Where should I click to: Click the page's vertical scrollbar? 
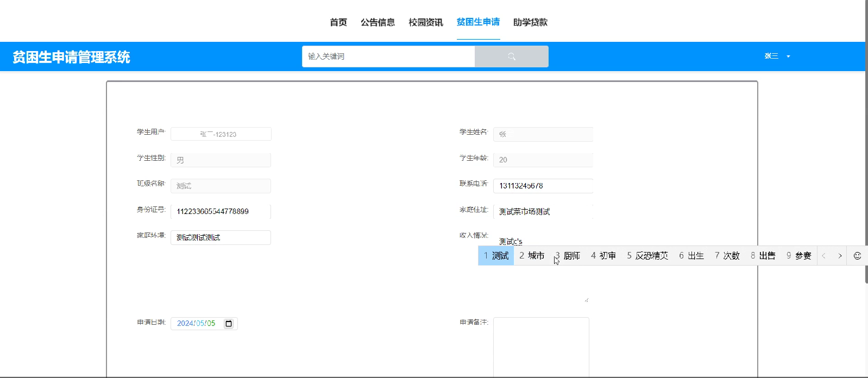(x=866, y=163)
